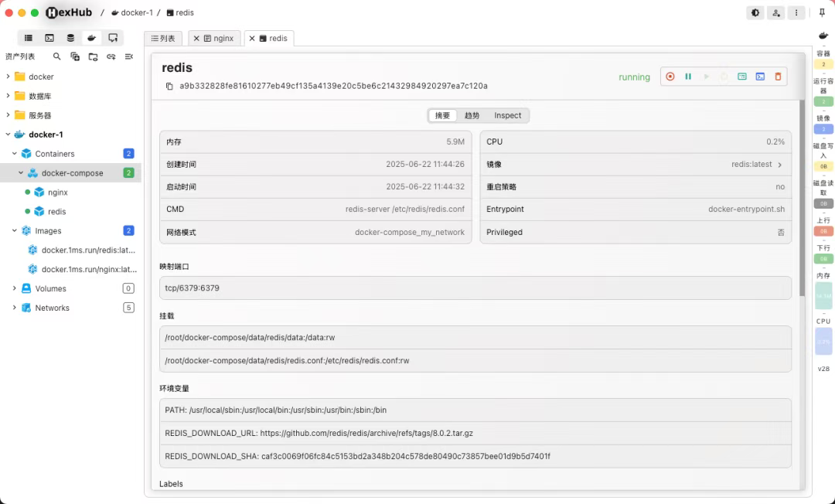Select the nginx container in tree
The height and width of the screenshot is (504, 835).
pos(57,192)
